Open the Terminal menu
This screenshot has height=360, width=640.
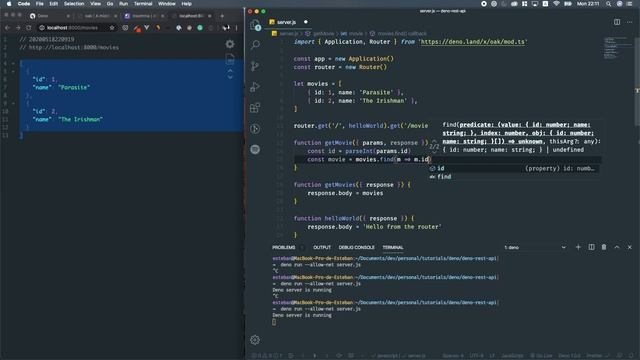pos(143,4)
